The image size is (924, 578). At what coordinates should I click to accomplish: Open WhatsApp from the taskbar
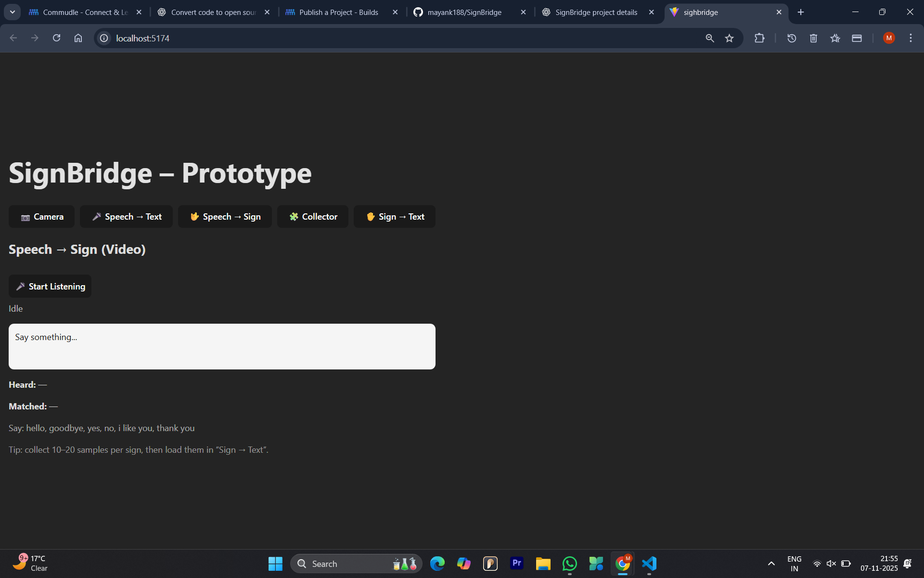[569, 564]
